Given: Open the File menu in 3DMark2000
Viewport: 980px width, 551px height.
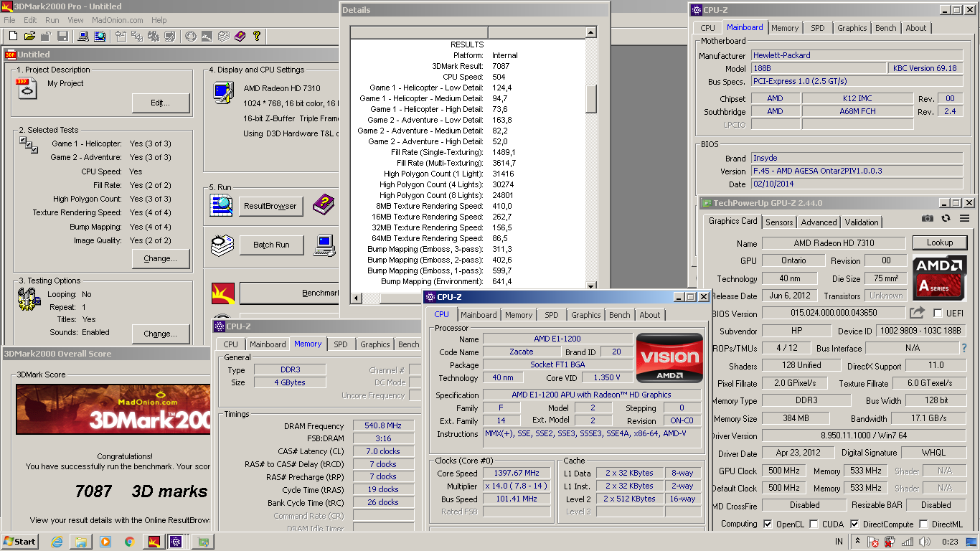Looking at the screenshot, I should [9, 20].
